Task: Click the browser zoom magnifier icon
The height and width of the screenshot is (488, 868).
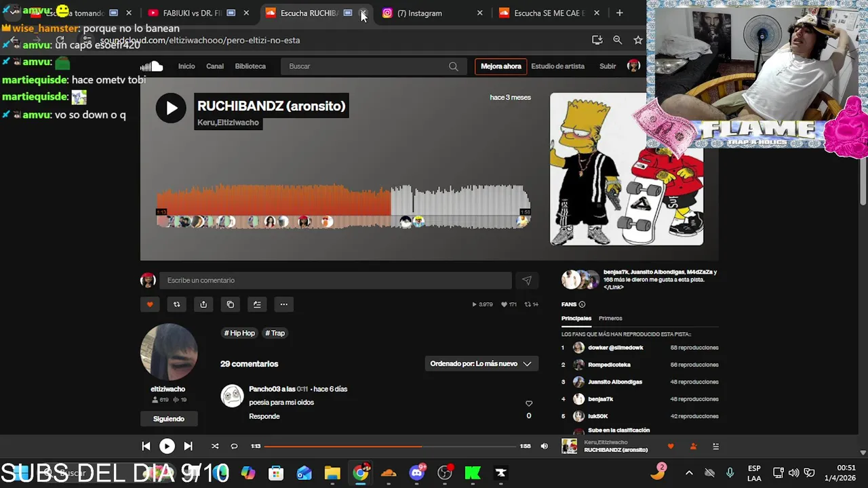Action: click(617, 40)
